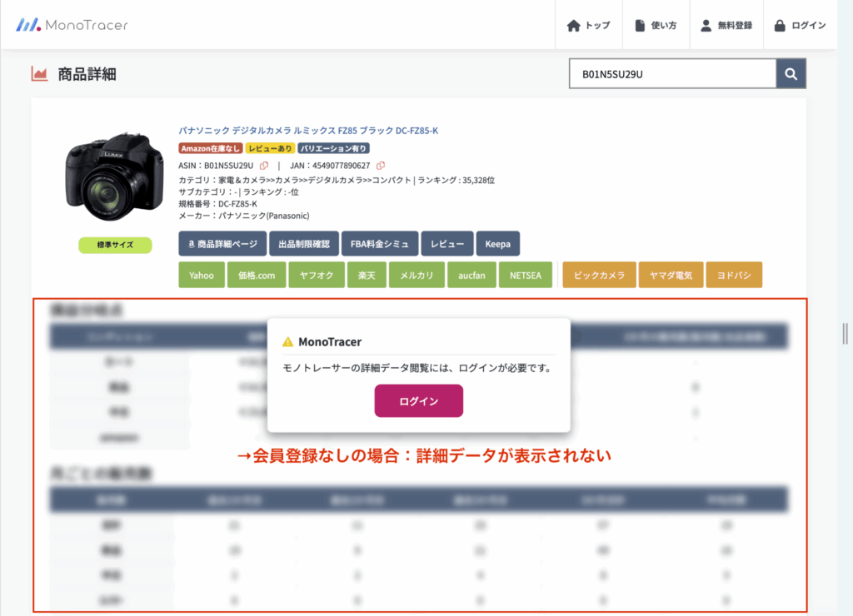Image resolution: width=853 pixels, height=616 pixels.
Task: Click the ASIN search input field
Action: tap(672, 74)
